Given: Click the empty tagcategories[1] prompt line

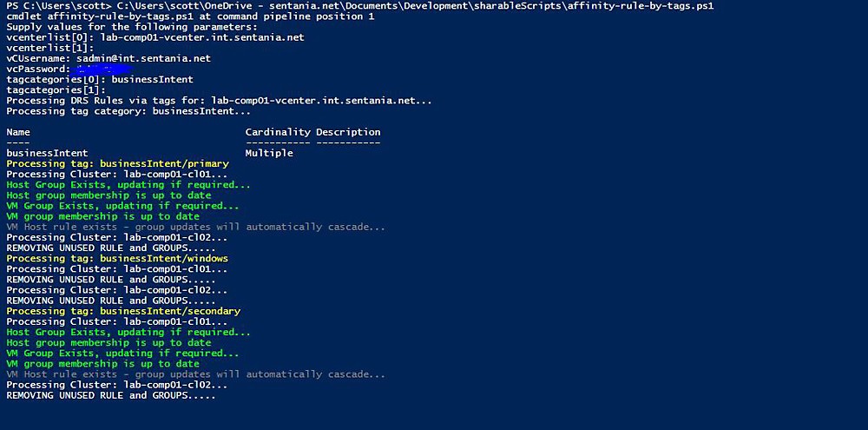Looking at the screenshot, I should [56, 90].
